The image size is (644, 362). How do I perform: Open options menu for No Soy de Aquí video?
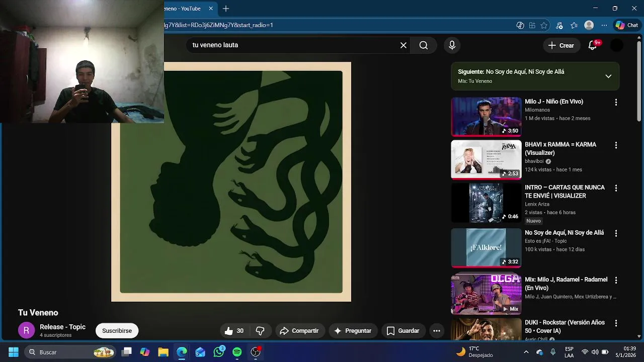616,233
